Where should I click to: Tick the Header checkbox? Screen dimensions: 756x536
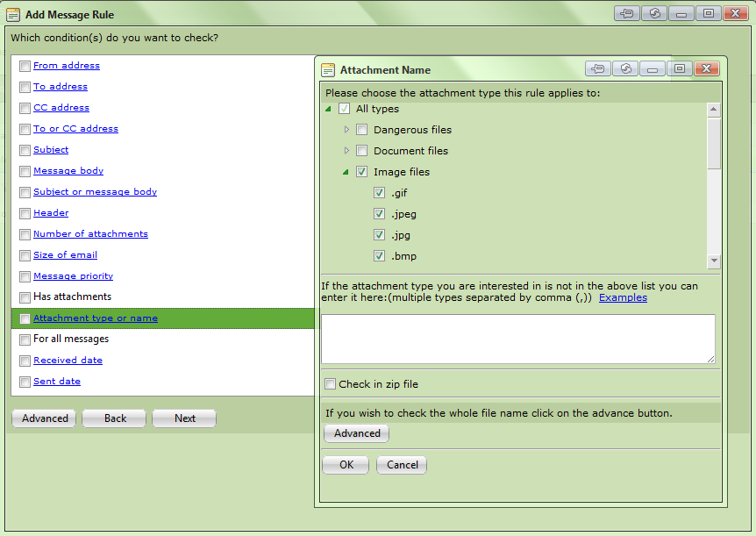(x=25, y=213)
